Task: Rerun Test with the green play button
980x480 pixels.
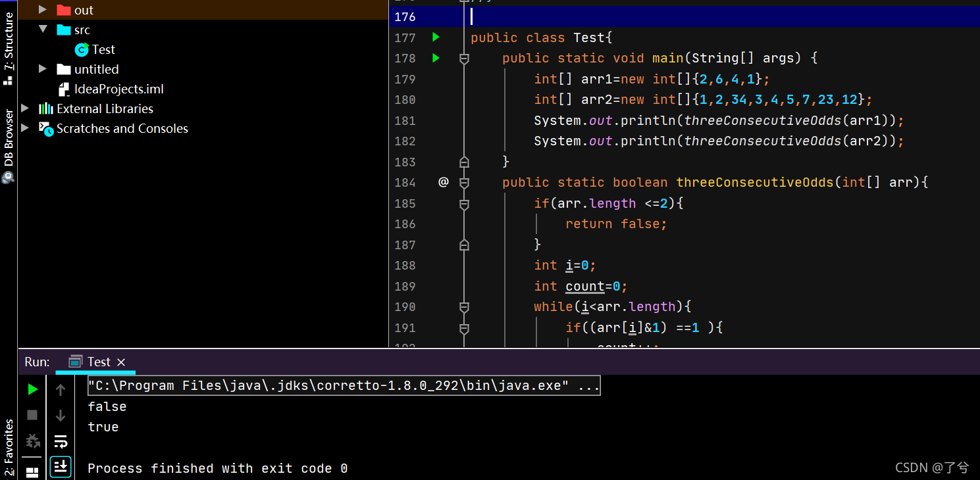Action: coord(32,390)
